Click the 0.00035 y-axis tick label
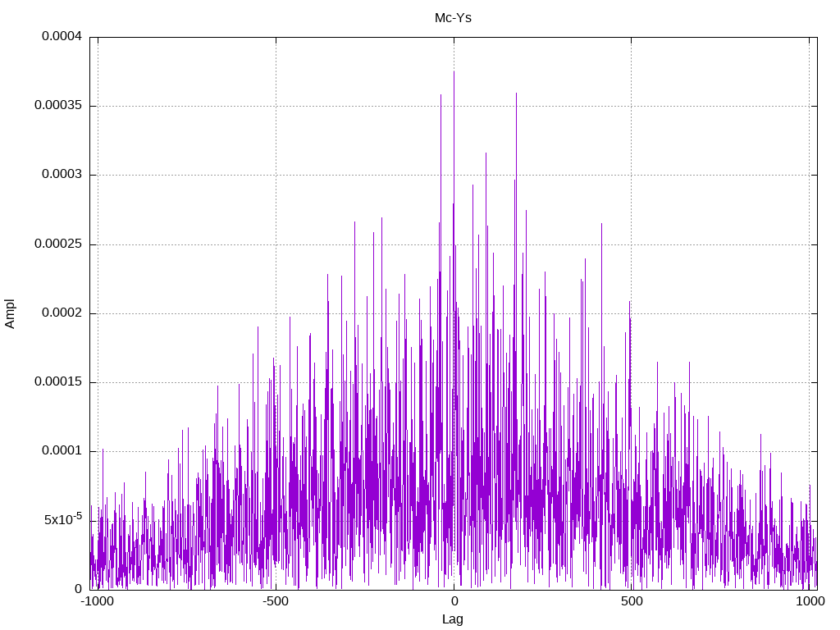This screenshot has height=630, width=840. 58,106
